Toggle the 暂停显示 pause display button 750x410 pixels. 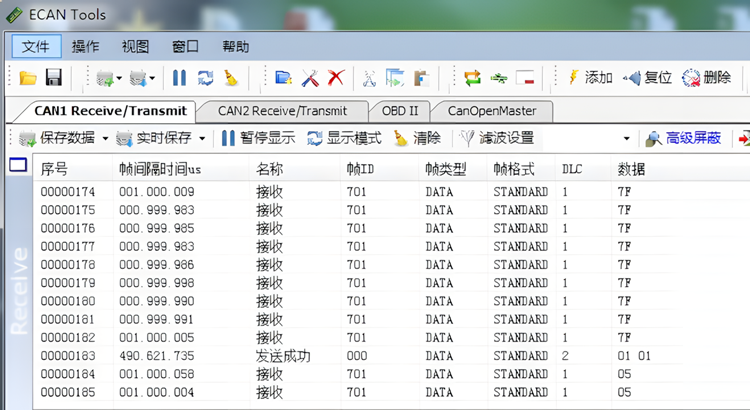pyautogui.click(x=258, y=138)
